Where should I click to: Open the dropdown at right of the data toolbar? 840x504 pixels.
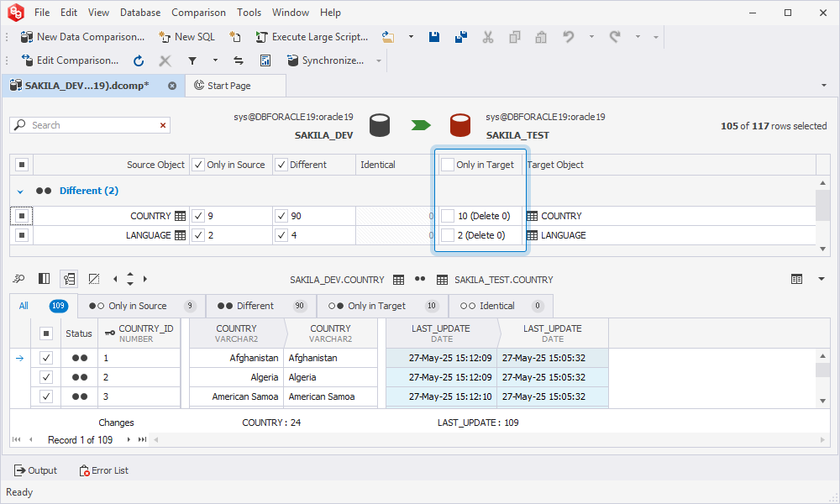(x=822, y=279)
